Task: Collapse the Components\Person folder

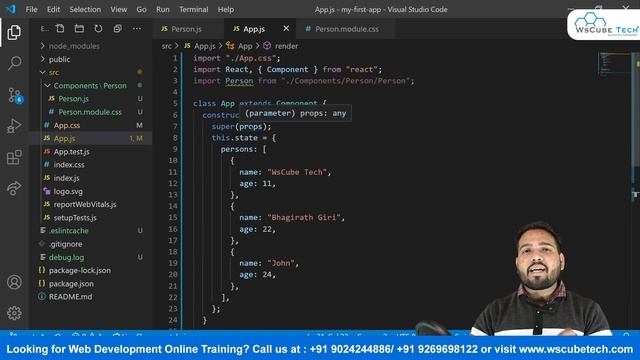Action: (x=91, y=86)
